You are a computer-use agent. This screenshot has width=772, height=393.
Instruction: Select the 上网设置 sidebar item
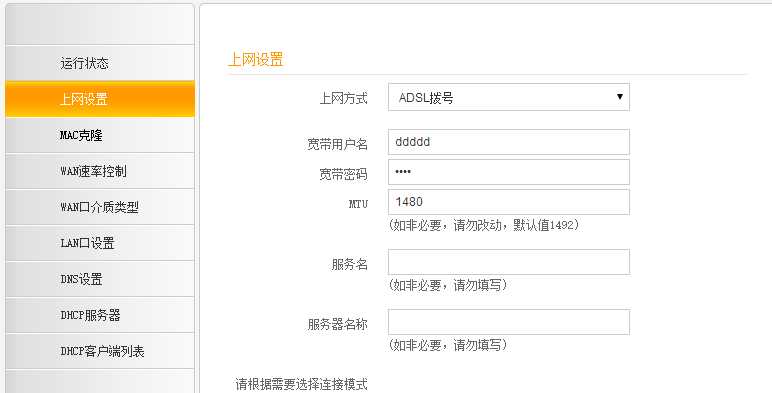pos(100,99)
